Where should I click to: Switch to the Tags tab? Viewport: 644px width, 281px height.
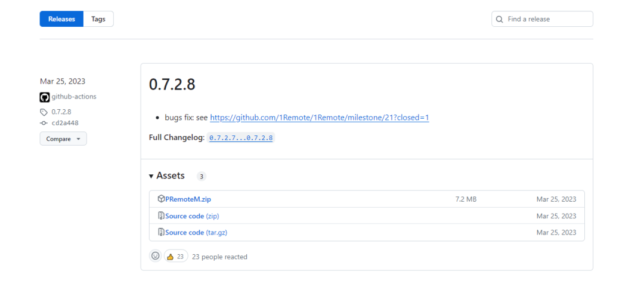98,19
